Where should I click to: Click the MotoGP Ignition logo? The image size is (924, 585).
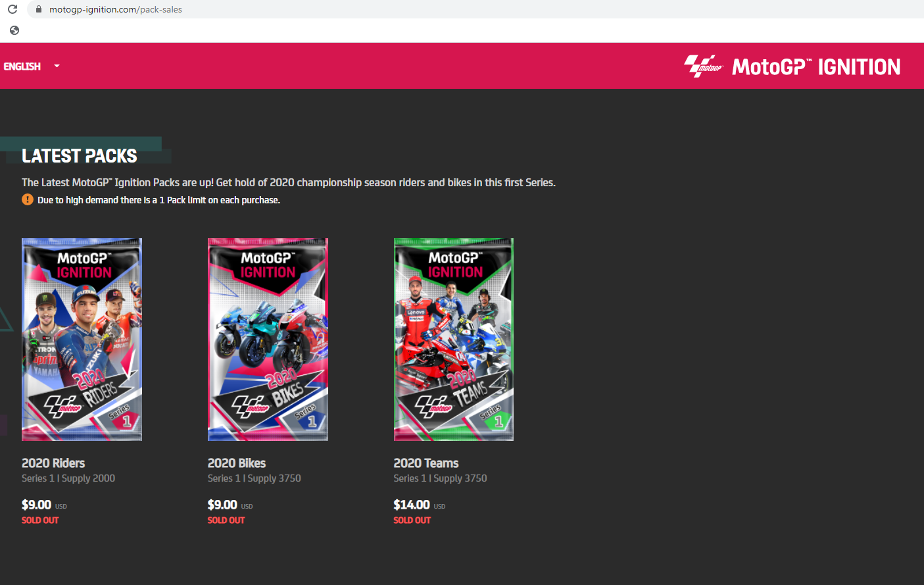tap(792, 66)
